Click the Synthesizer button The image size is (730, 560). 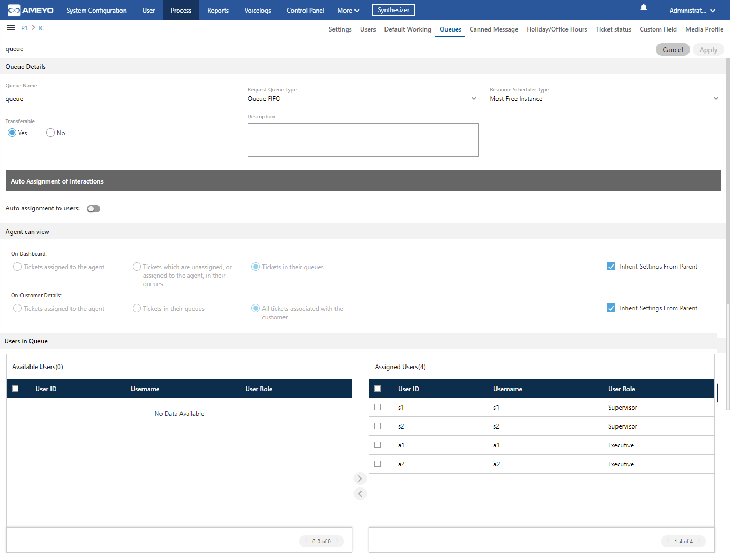(x=393, y=10)
